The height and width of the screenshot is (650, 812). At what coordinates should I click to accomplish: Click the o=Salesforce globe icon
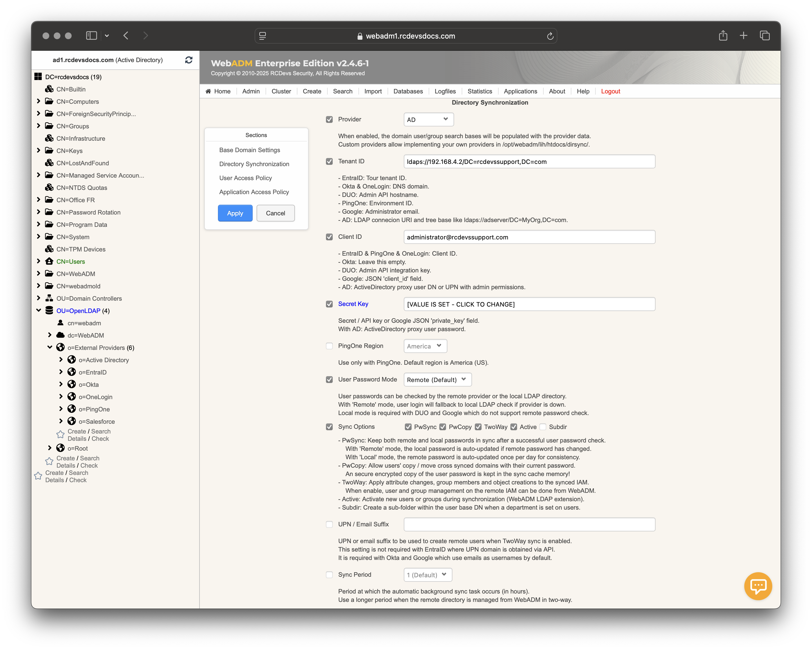click(72, 421)
